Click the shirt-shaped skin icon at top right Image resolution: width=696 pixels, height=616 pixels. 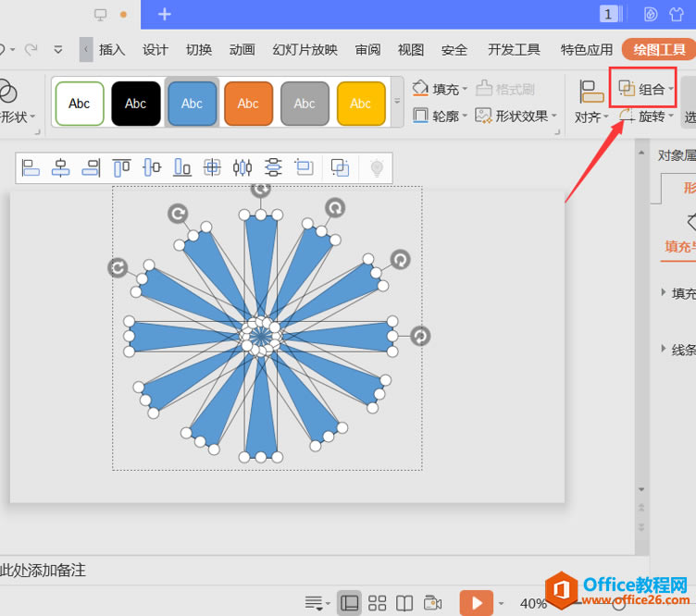tap(677, 14)
